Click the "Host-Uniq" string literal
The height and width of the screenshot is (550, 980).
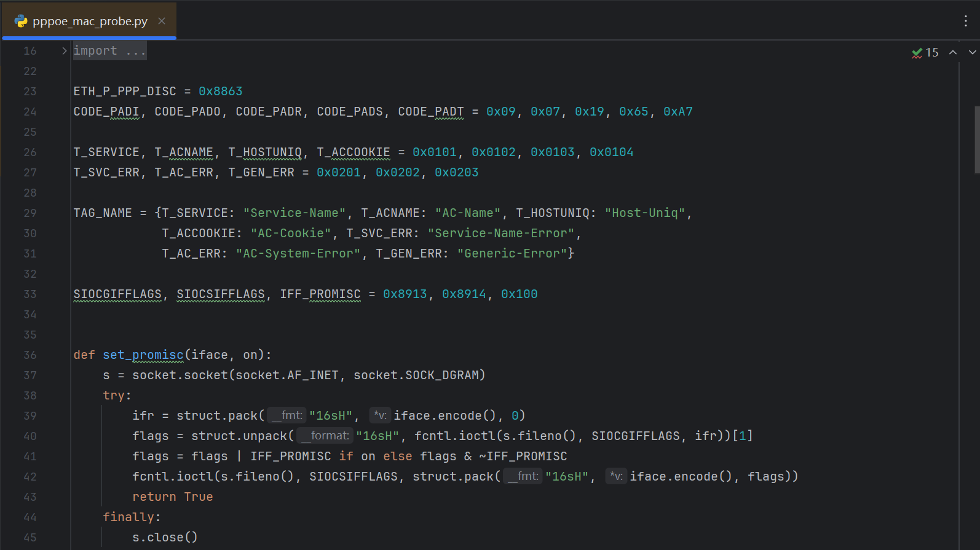[645, 213]
